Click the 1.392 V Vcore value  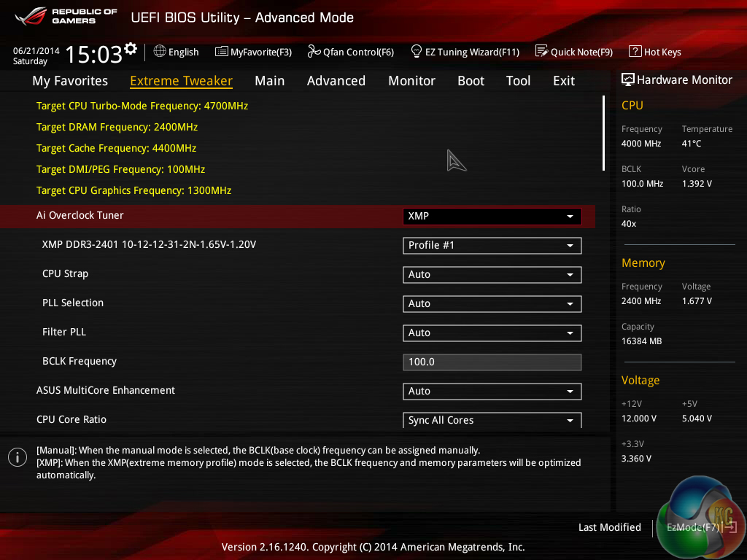coord(697,183)
